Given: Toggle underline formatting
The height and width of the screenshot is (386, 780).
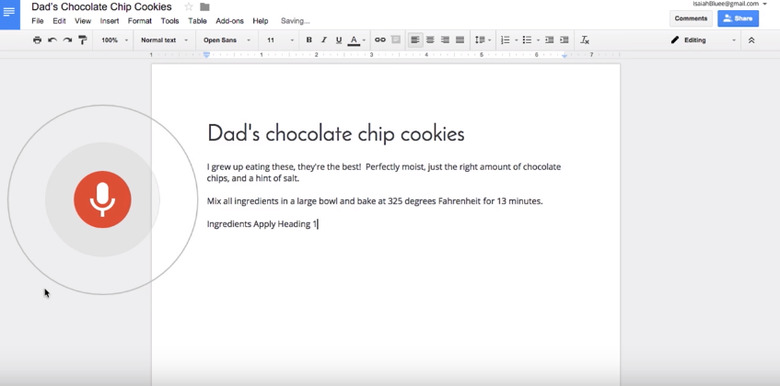Looking at the screenshot, I should click(339, 40).
